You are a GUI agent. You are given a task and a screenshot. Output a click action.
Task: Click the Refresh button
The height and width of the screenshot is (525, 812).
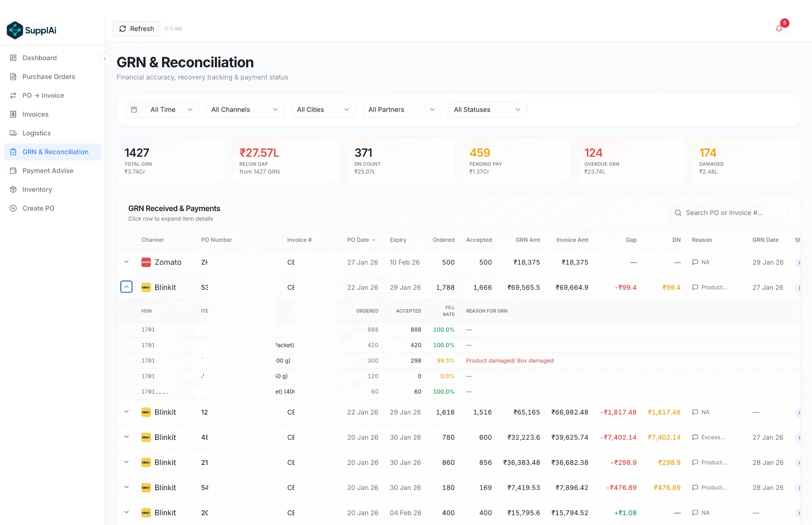(x=136, y=28)
